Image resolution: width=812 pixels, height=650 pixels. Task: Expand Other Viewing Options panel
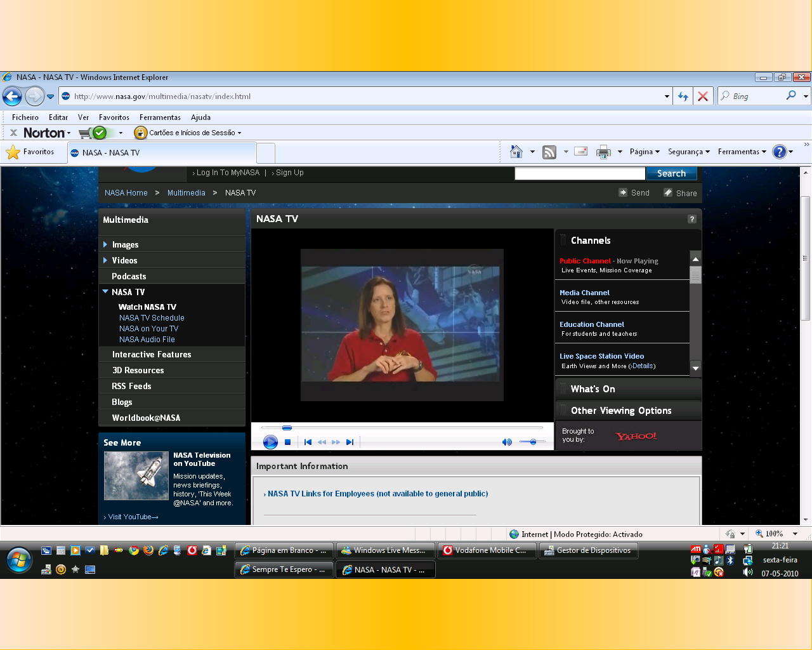tap(628, 411)
